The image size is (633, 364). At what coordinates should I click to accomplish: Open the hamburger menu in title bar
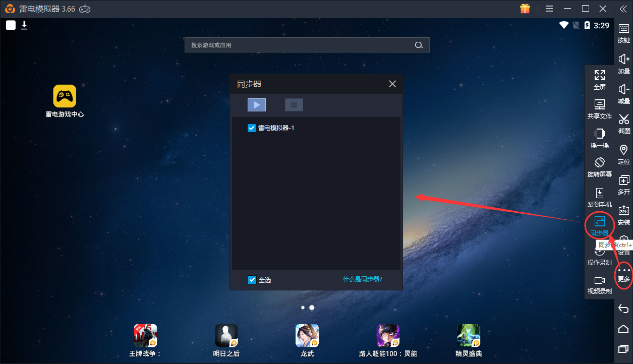tap(549, 9)
